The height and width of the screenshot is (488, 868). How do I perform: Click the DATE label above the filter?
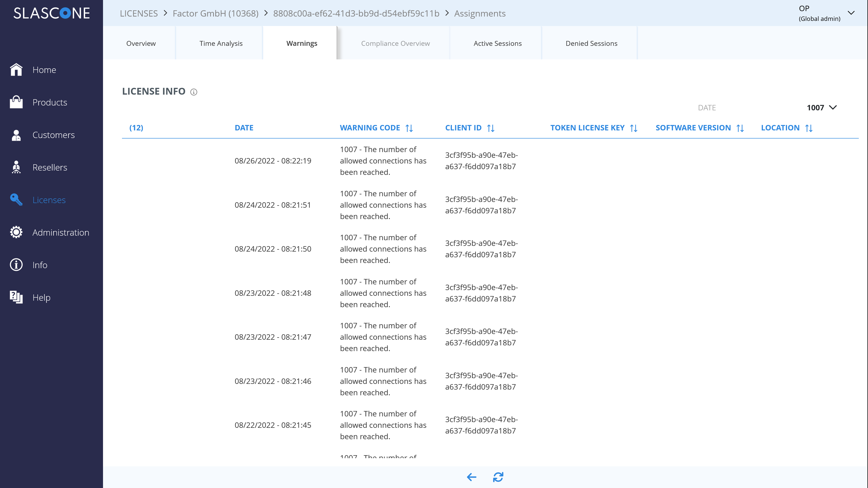point(707,108)
